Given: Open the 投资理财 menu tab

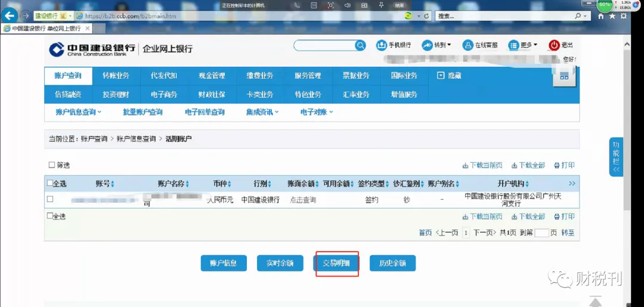Looking at the screenshot, I should [116, 94].
